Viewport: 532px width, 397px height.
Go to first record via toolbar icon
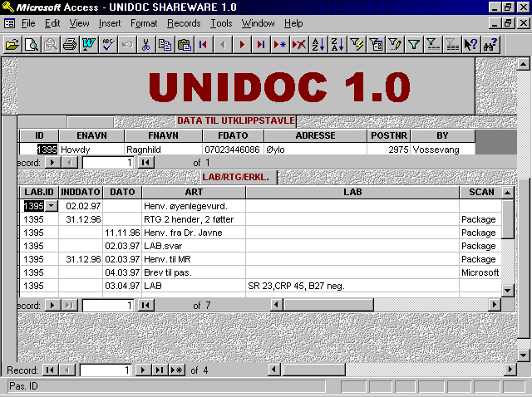(203, 45)
